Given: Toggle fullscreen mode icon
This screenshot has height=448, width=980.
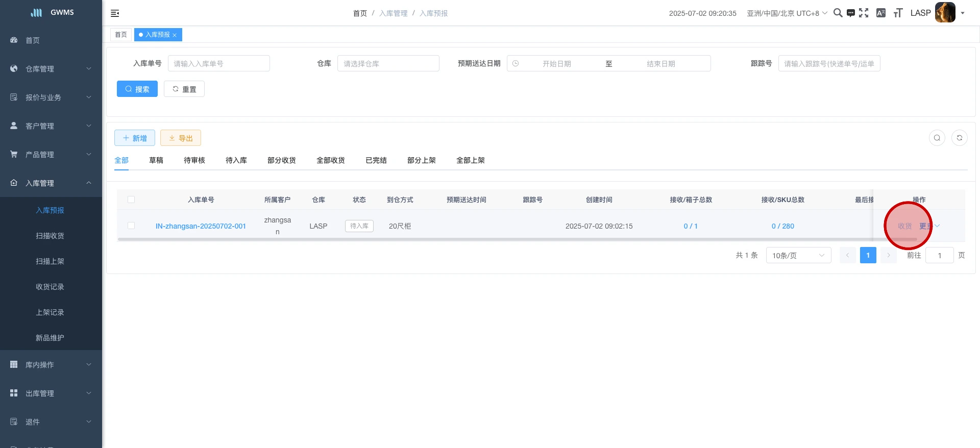Looking at the screenshot, I should tap(864, 13).
